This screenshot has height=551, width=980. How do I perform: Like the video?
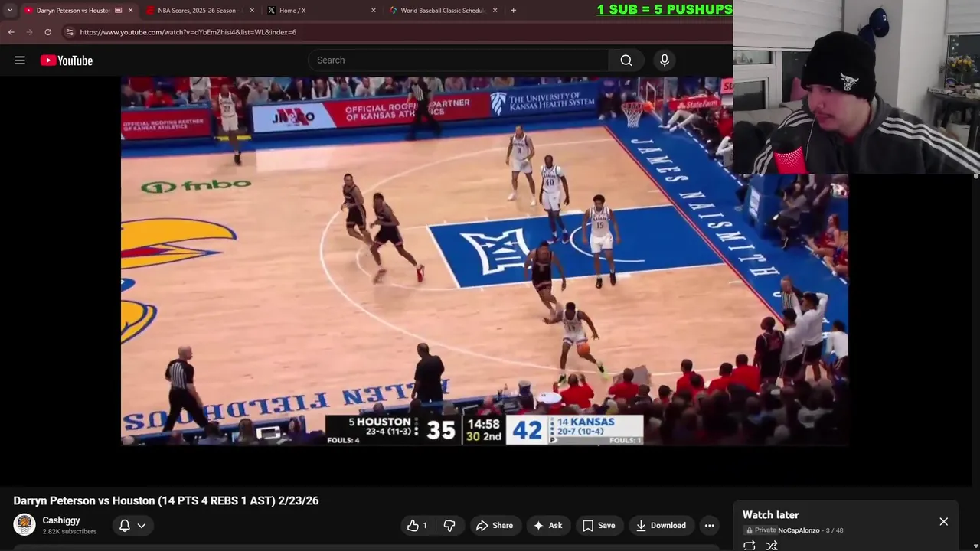(x=417, y=525)
